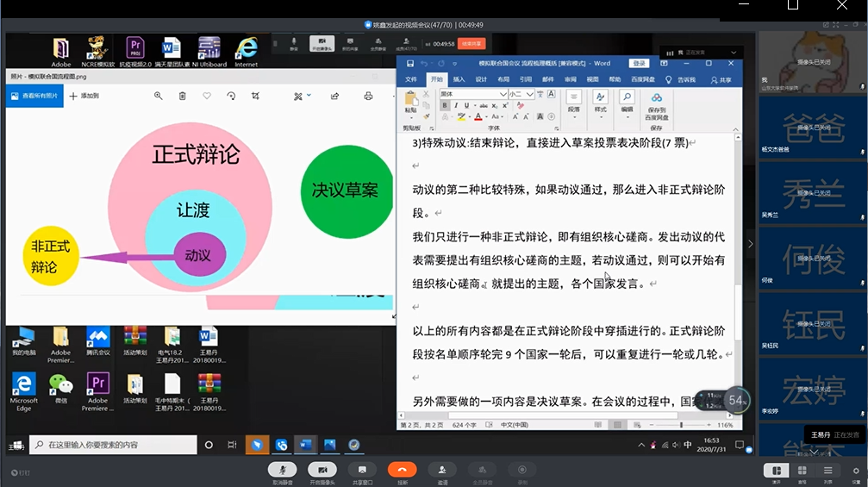
Task: Select the crop tool in Photos
Action: [255, 96]
